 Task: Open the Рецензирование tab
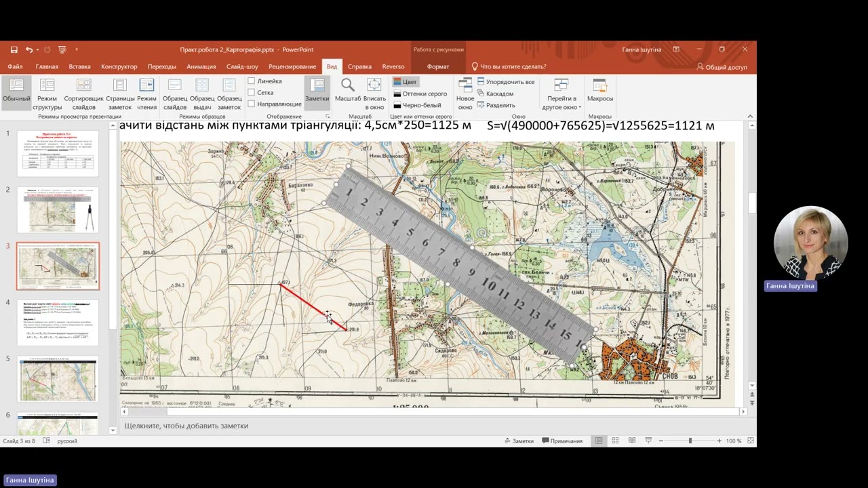point(292,66)
